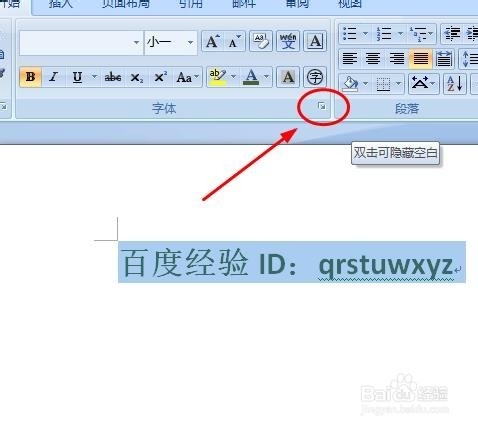Open the Phonetic Guide wén icon
The image size is (478, 427).
(288, 42)
